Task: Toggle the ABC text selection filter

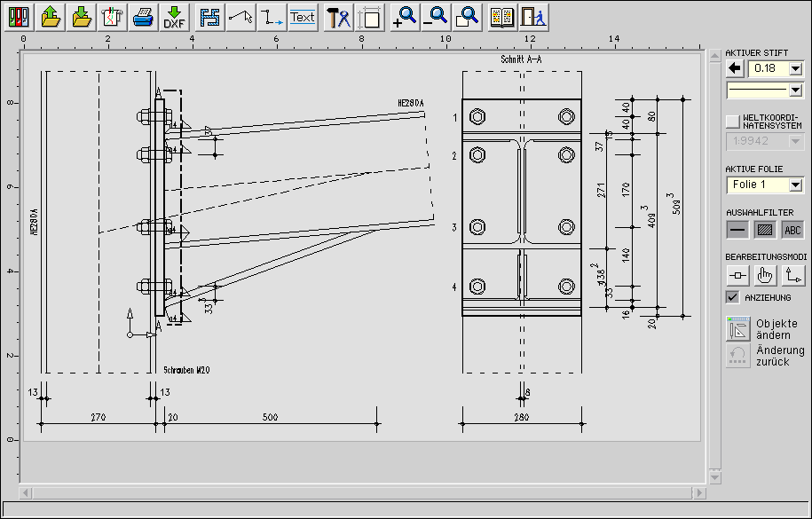Action: (x=792, y=230)
